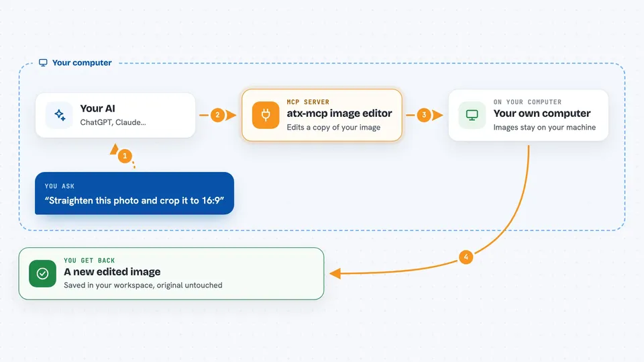Click the "Your AI" heading
The image size is (644, 362).
[97, 109]
